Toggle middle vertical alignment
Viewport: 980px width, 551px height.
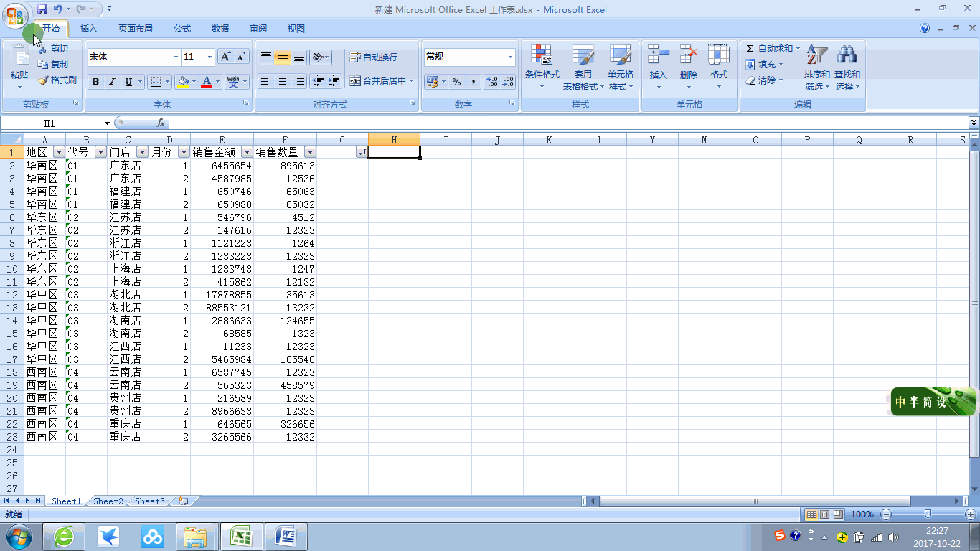coord(282,57)
